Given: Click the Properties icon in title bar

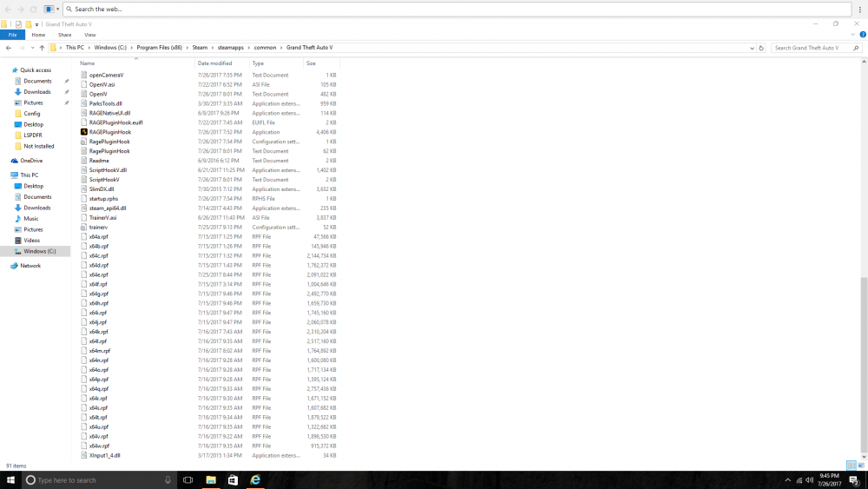Looking at the screenshot, I should click(x=18, y=24).
